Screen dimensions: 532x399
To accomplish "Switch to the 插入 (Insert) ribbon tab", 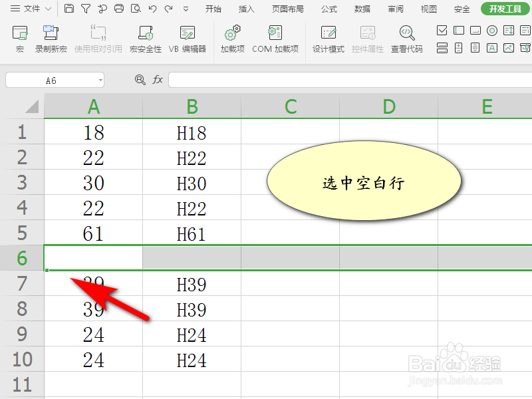I will (246, 9).
